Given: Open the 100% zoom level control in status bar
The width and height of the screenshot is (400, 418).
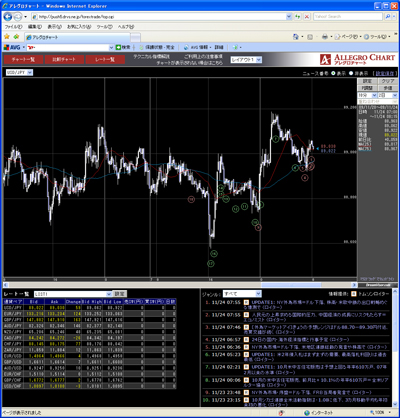Looking at the screenshot, I should click(x=380, y=413).
